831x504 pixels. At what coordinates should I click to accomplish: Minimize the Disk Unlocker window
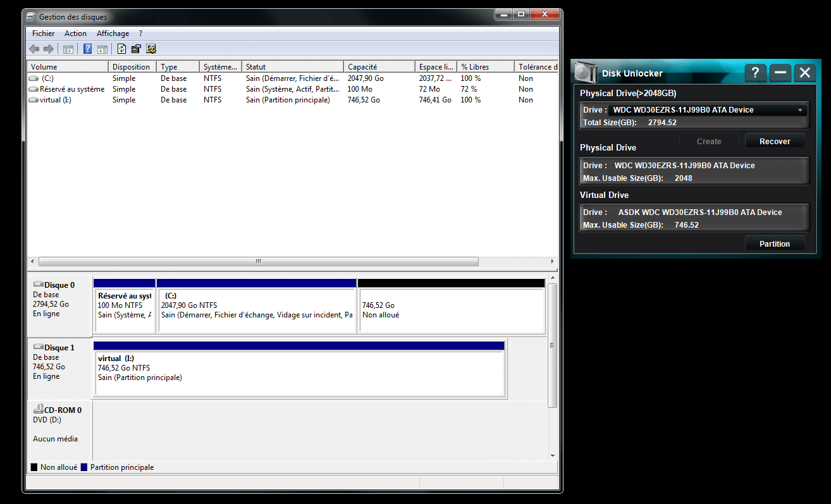pyautogui.click(x=780, y=73)
